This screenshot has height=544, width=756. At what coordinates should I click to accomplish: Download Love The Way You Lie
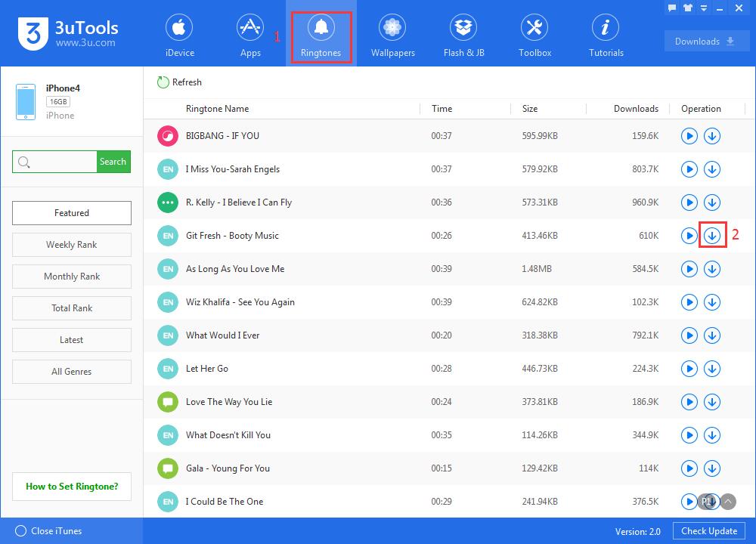[712, 402]
